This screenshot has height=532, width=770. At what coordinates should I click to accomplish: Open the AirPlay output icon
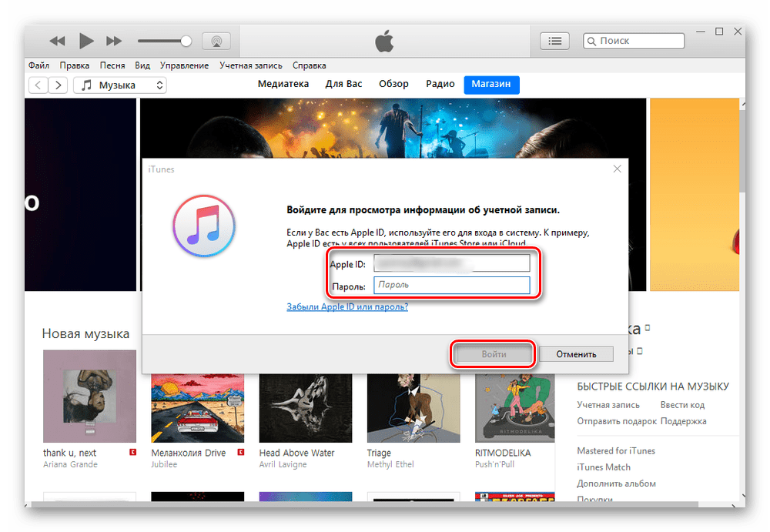(216, 41)
